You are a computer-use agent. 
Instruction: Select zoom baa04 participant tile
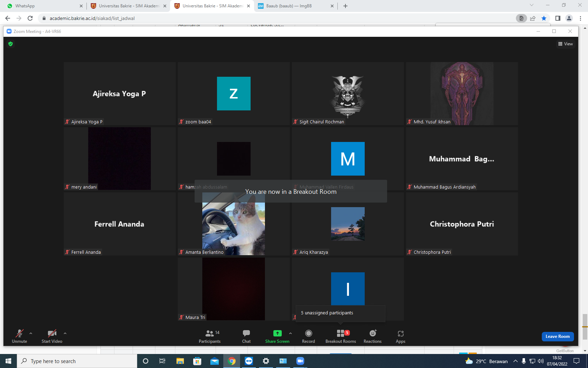pyautogui.click(x=234, y=94)
